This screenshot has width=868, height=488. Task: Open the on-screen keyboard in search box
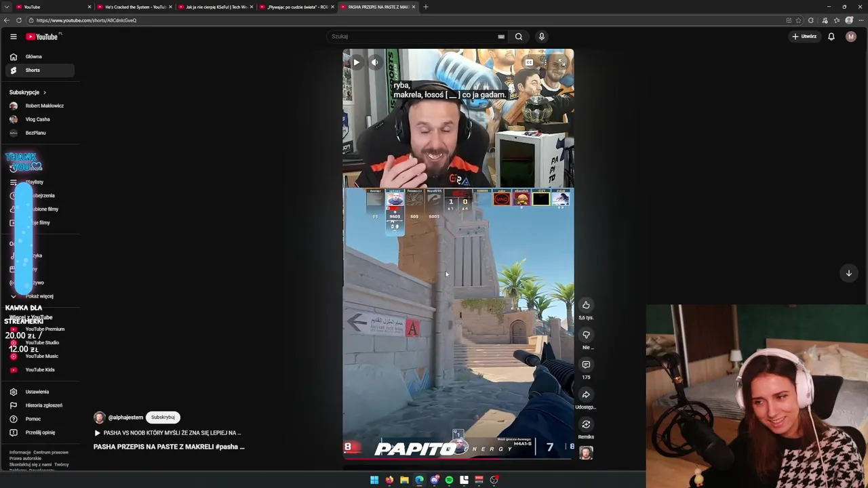[x=501, y=37]
